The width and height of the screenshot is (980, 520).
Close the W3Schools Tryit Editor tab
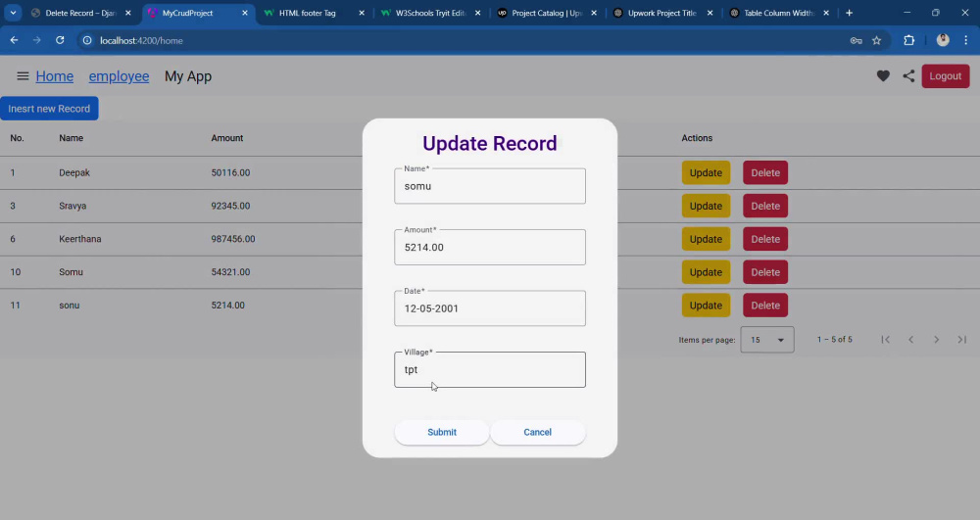coord(477,13)
